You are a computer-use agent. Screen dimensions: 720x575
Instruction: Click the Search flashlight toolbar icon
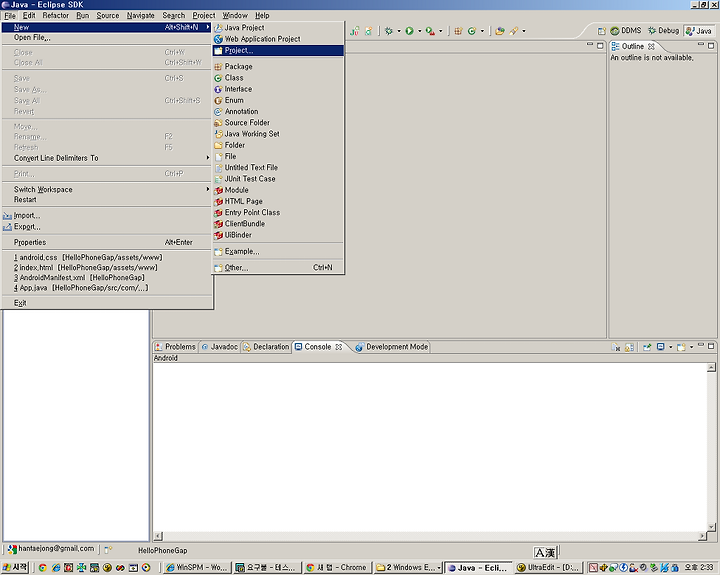[514, 31]
